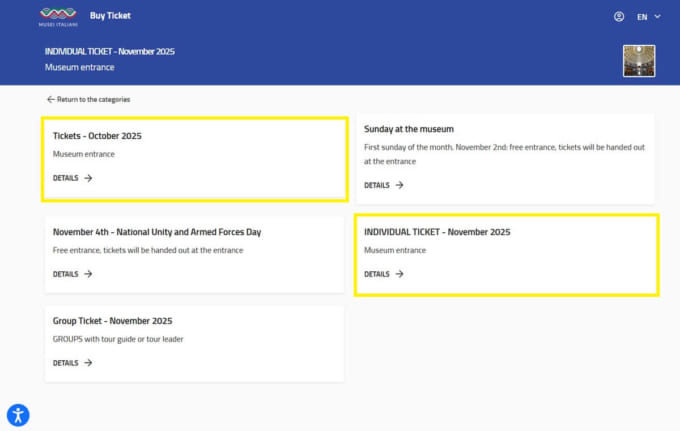Click the Return to the categories link

pos(93,99)
